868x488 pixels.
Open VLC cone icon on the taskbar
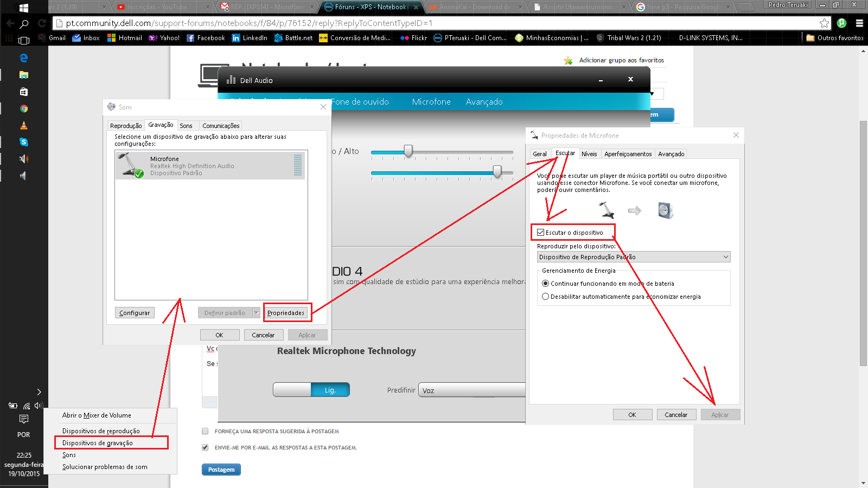tap(23, 125)
